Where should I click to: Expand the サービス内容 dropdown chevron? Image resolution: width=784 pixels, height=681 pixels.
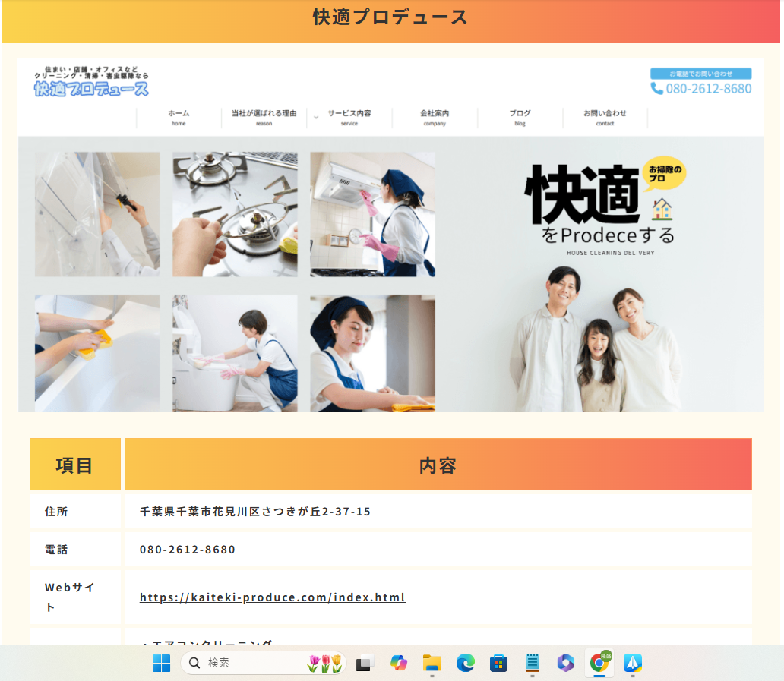[x=316, y=118]
